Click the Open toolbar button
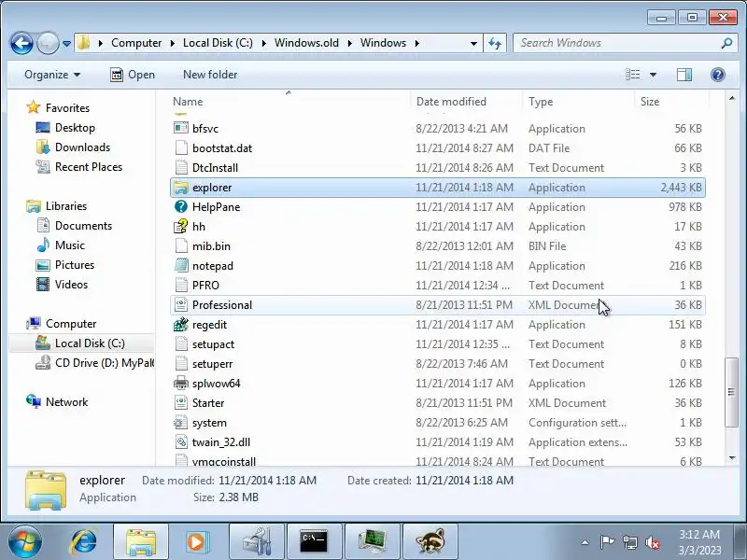 (133, 75)
